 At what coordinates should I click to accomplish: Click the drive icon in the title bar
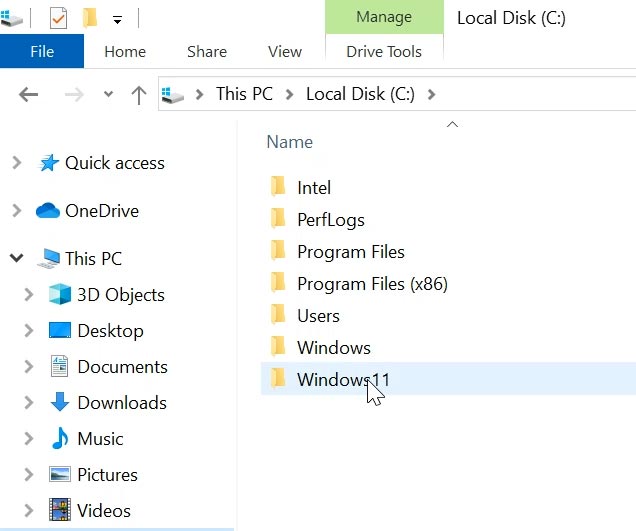11,18
